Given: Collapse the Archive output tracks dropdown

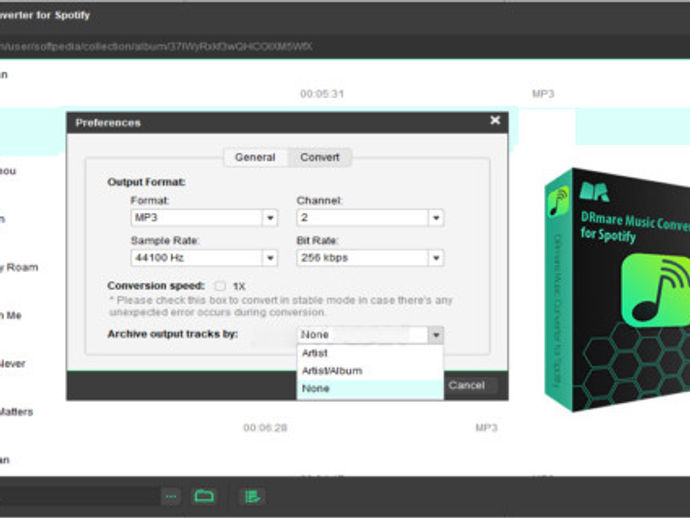Looking at the screenshot, I should [x=436, y=335].
